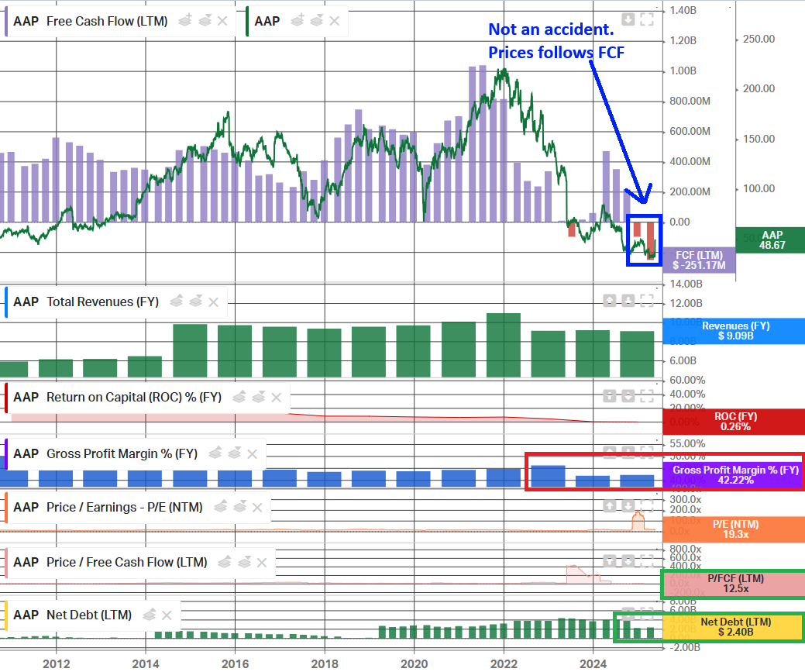The width and height of the screenshot is (805, 672).
Task: Click the layers-up icon beside Price / Free Cash Flow
Action: click(225, 562)
